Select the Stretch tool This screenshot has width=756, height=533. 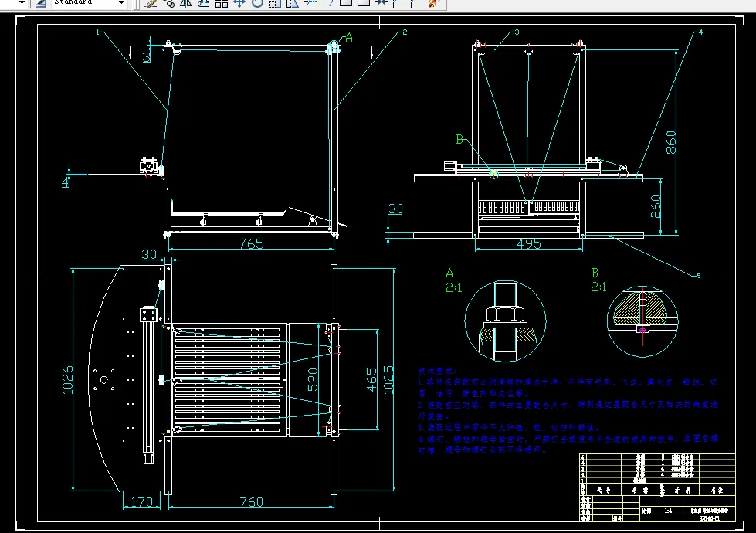pos(293,3)
